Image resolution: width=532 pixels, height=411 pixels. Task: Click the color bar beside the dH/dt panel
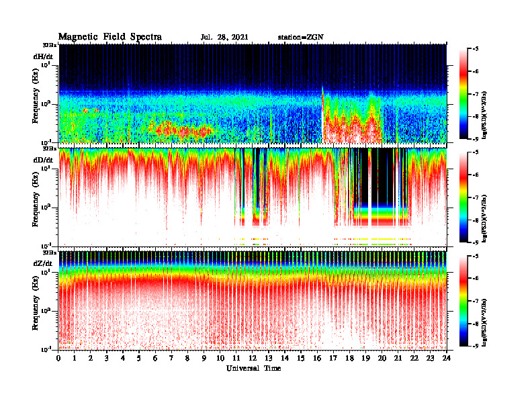coord(463,94)
